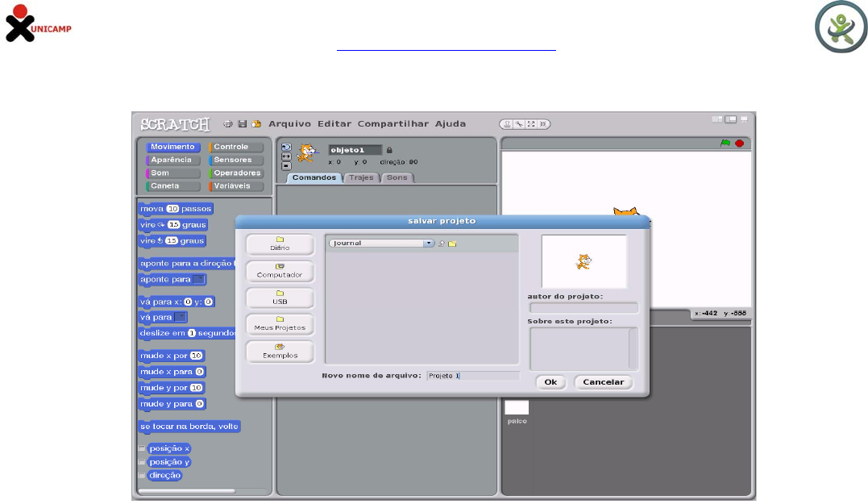Open the Diário folder shortcut
Viewport: 868px width, 504px height.
pos(280,244)
